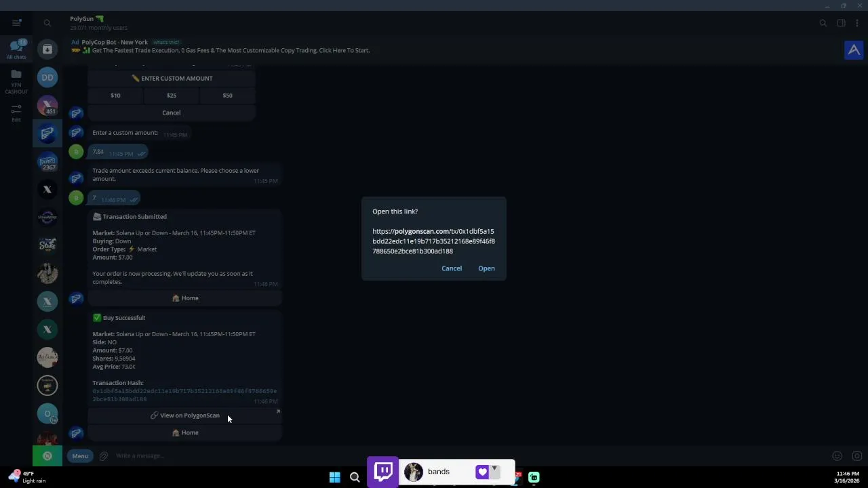Open the Telegram hamburger main menu
The width and height of the screenshot is (868, 488).
[x=16, y=23]
